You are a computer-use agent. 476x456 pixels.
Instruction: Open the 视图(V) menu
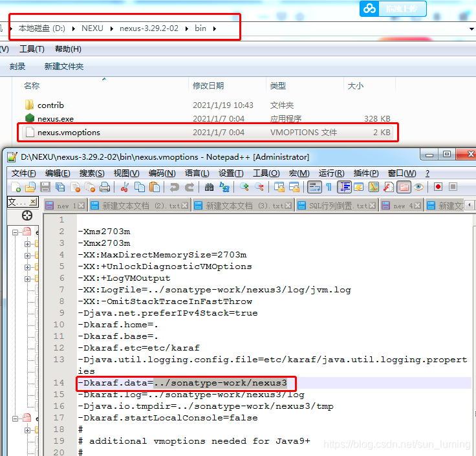(126, 173)
